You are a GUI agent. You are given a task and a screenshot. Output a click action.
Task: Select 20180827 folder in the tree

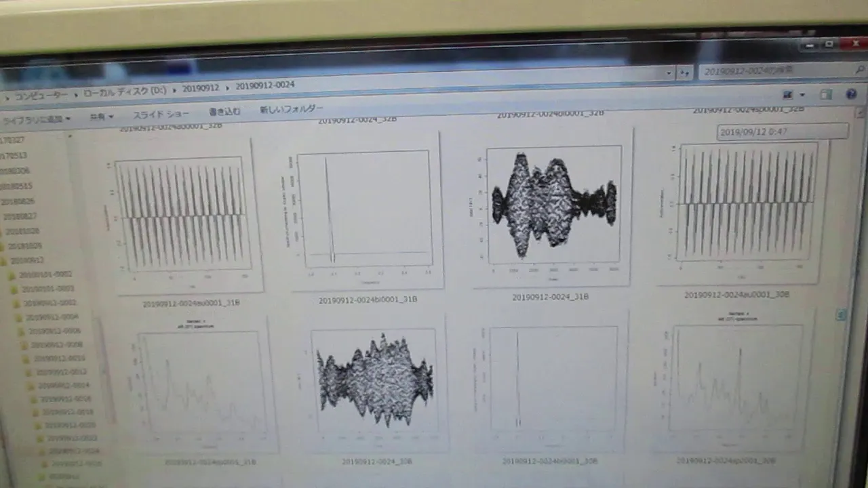pos(19,216)
